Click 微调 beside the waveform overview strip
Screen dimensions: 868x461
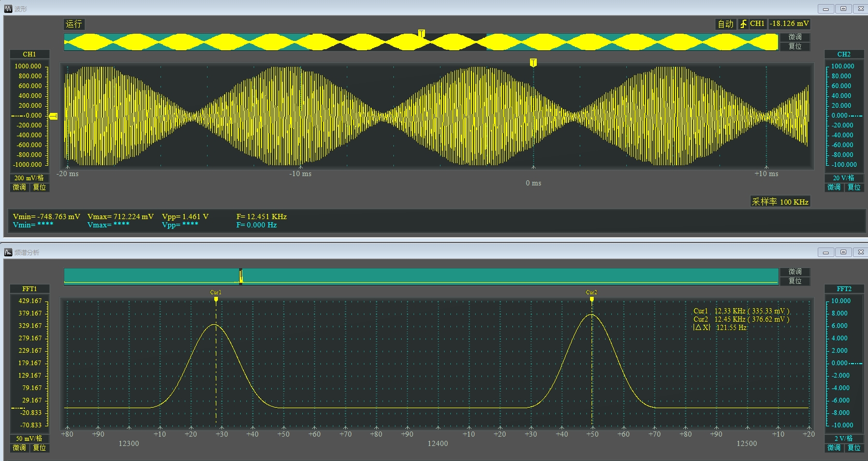point(795,37)
